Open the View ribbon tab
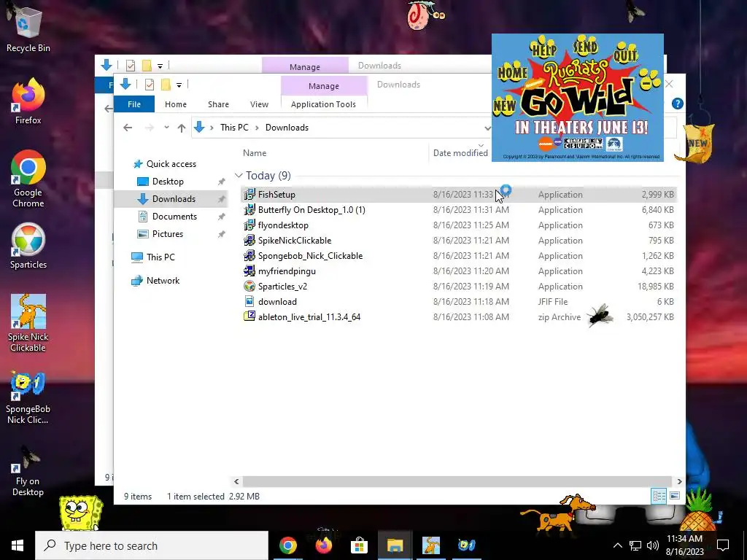The image size is (747, 560). coord(259,104)
